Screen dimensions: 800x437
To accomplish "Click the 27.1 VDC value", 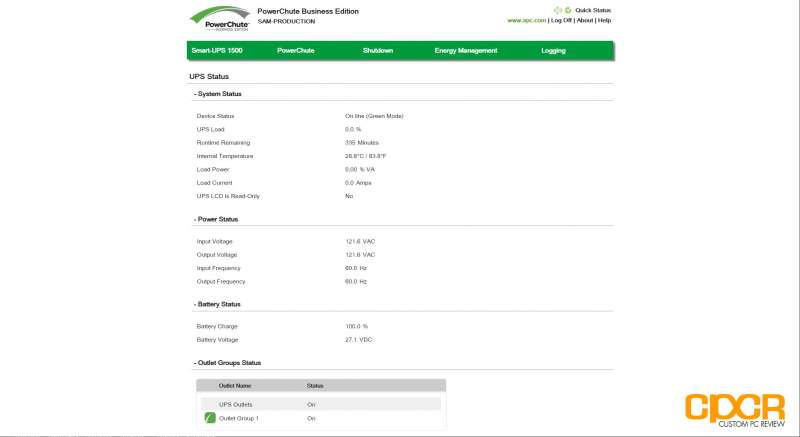I will click(359, 340).
